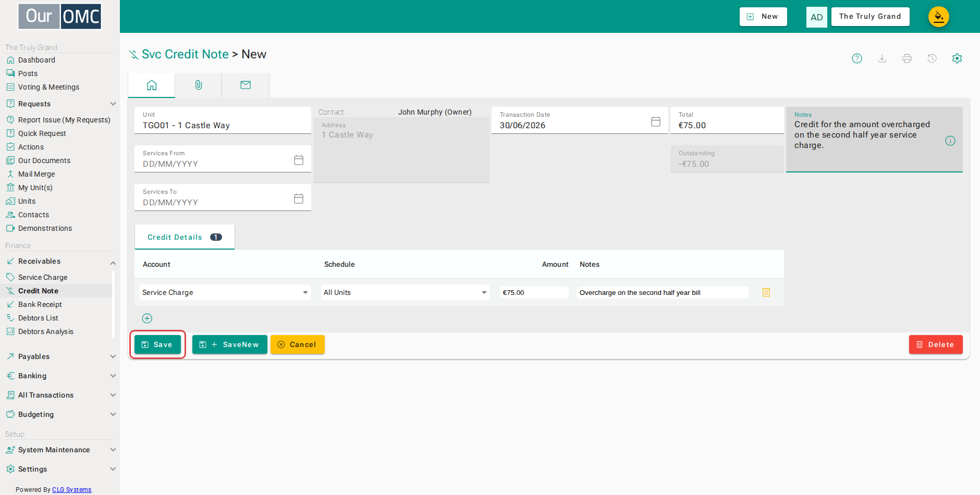Expand the Banking menu section

pos(60,376)
